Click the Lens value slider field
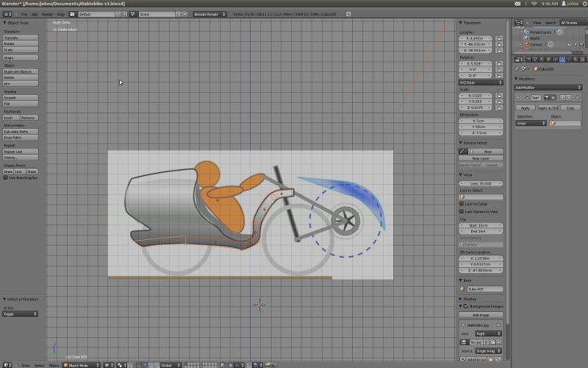 481,183
